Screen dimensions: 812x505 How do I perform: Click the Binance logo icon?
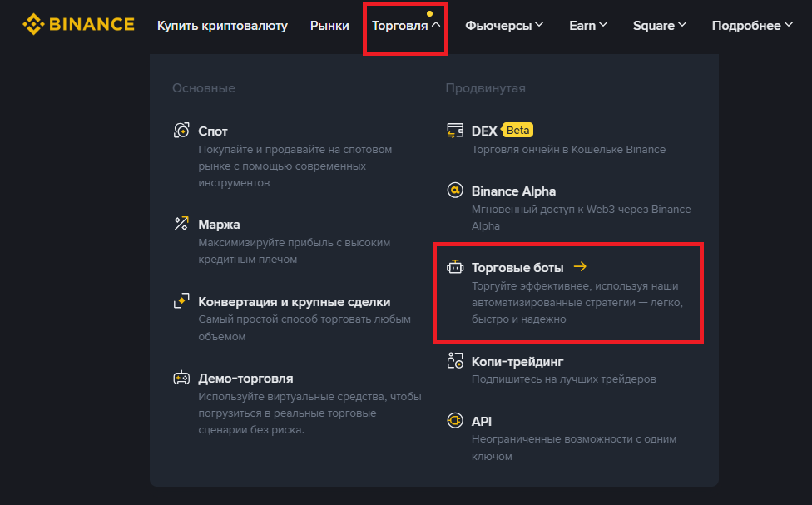coord(32,25)
